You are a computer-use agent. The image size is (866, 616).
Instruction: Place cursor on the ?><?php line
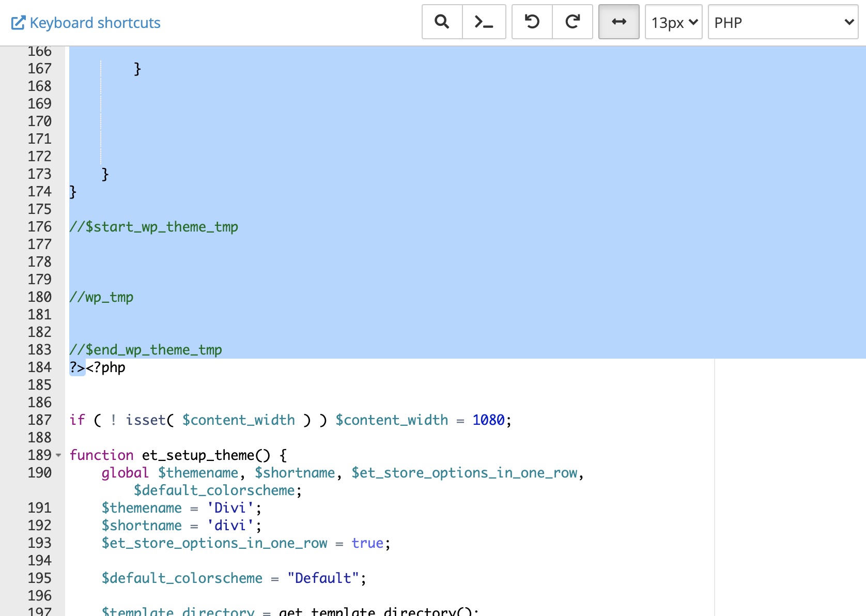click(x=98, y=367)
